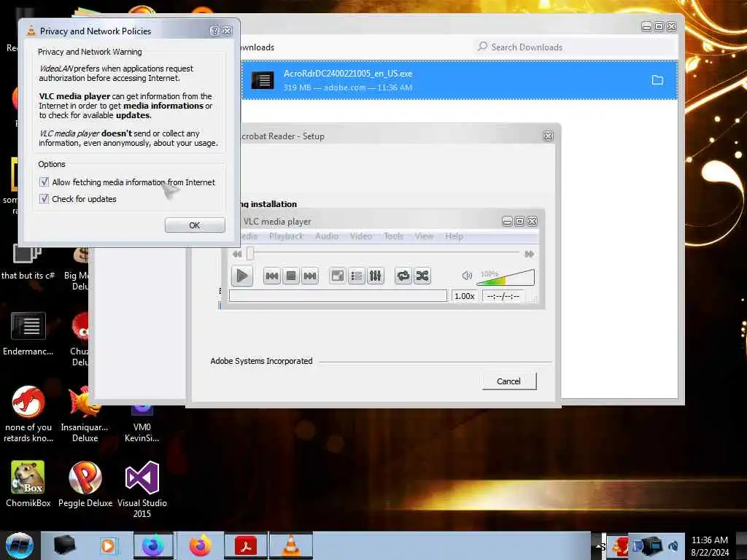This screenshot has width=747, height=560.
Task: Close the Acrobat Reader Setup dialog
Action: (549, 136)
